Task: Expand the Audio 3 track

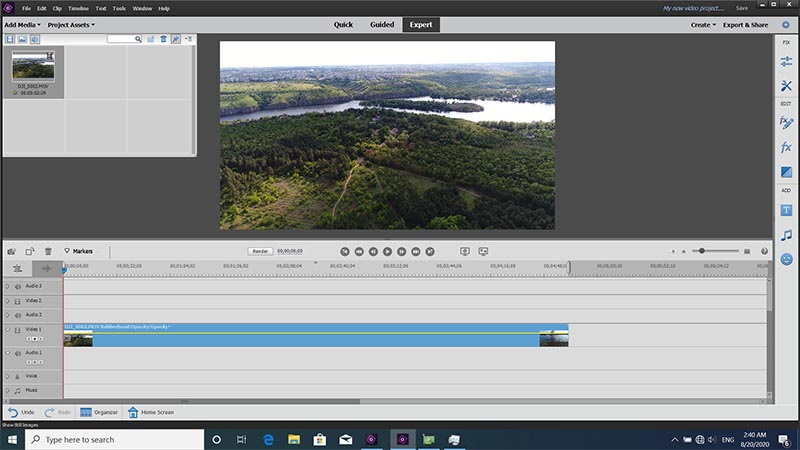Action: tap(8, 286)
